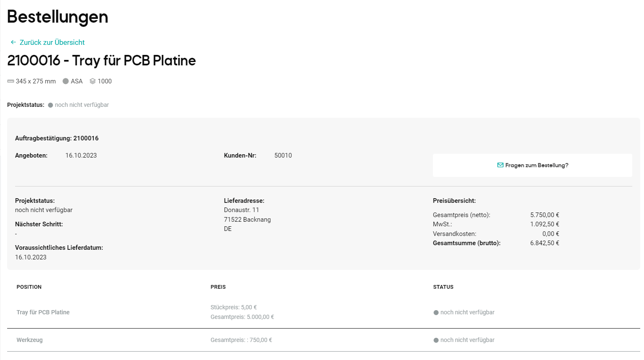Click the Gesamtsumme brutto amount 6.842,50 €
The width and height of the screenshot is (644, 360).
pyautogui.click(x=545, y=243)
